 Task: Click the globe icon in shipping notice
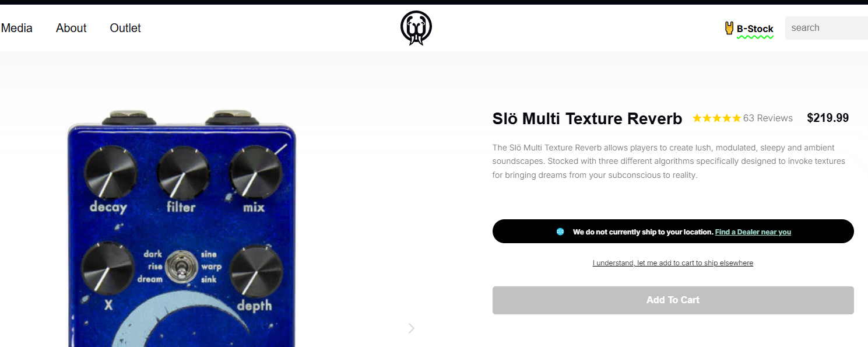(560, 232)
